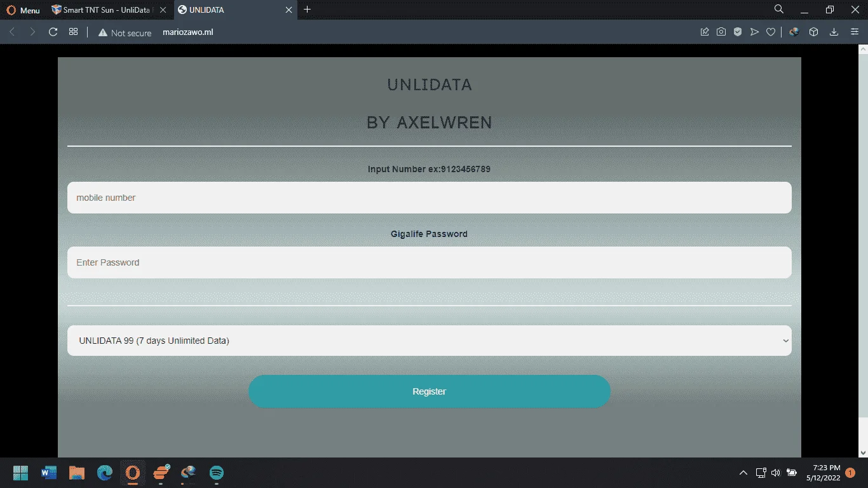
Task: Open a new tab with the plus button
Action: point(308,10)
